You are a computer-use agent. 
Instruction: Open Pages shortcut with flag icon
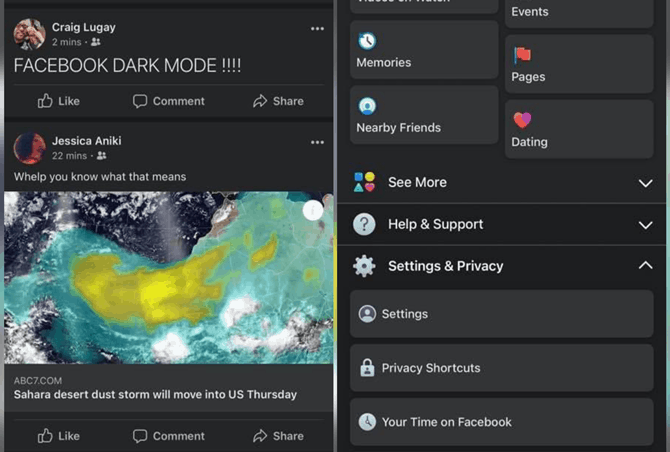click(x=579, y=64)
